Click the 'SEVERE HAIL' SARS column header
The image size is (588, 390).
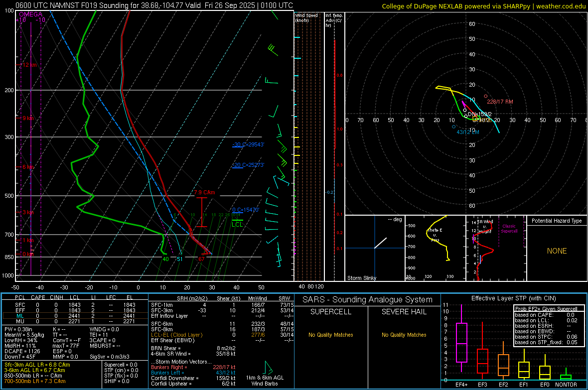404,312
